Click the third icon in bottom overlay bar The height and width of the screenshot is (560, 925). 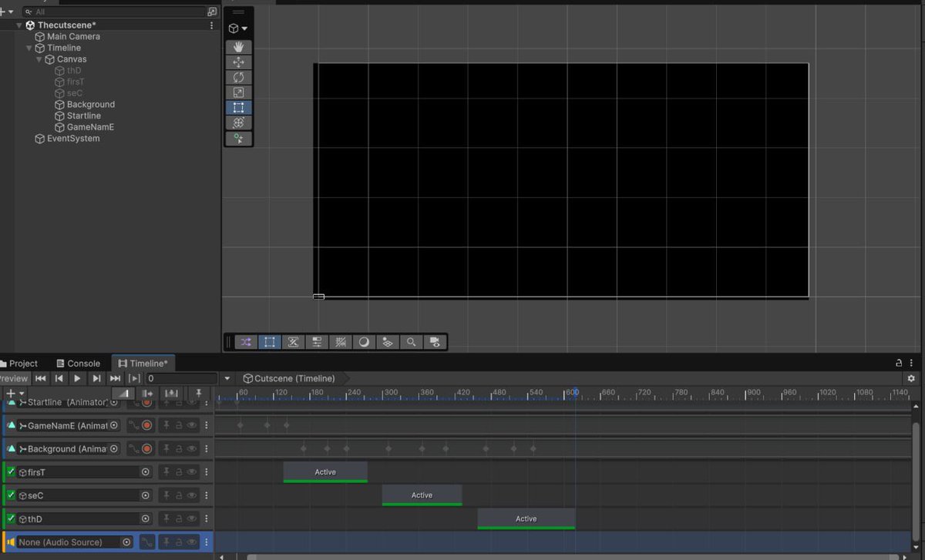[x=293, y=342]
